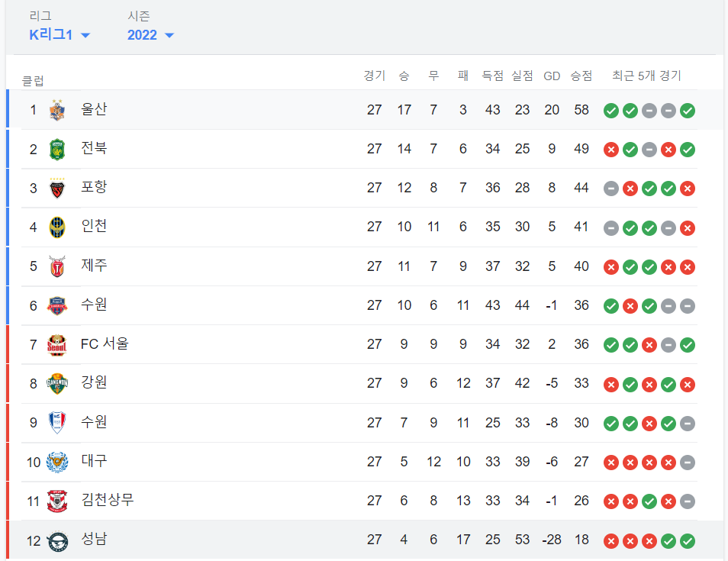Click 전북's latest red loss icon

(x=668, y=150)
